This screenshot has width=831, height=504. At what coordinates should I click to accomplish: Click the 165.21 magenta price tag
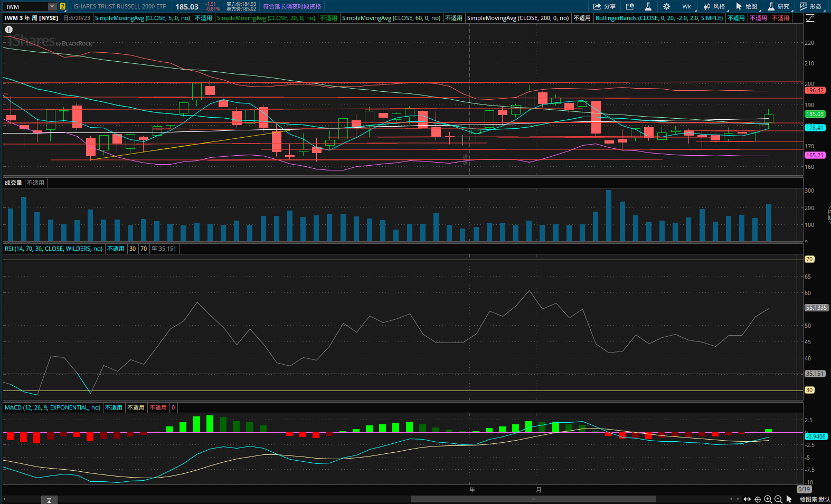pos(815,155)
